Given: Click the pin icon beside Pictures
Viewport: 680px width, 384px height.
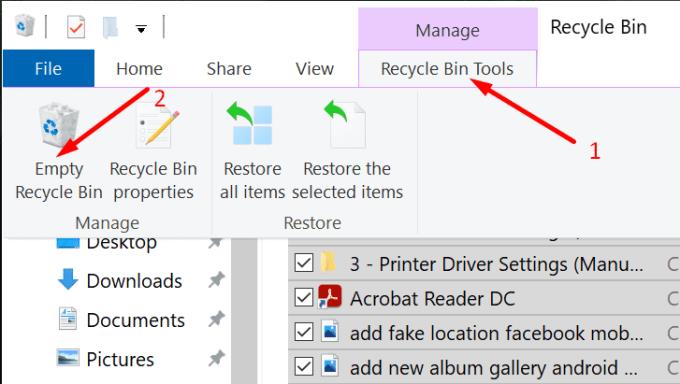Looking at the screenshot, I should 216,358.
